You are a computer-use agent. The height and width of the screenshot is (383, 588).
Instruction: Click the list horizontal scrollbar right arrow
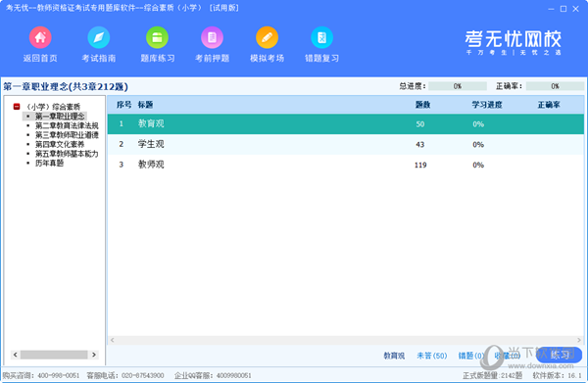coord(579,340)
